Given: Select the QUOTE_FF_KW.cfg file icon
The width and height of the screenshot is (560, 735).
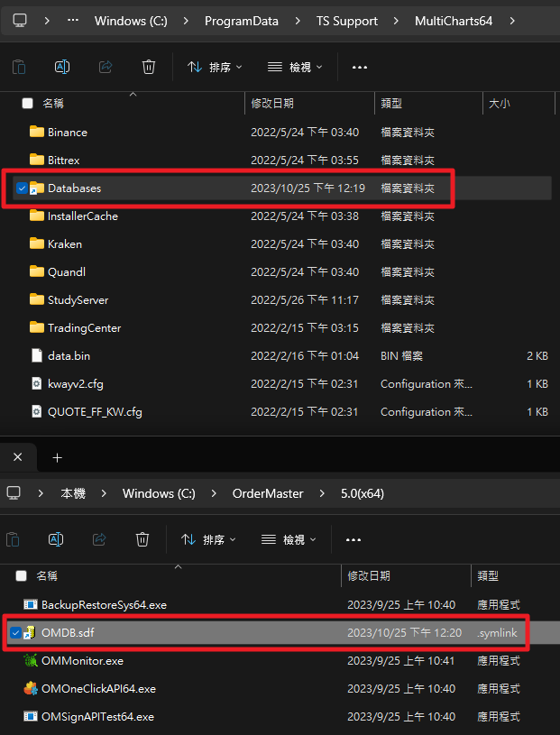Looking at the screenshot, I should pos(37,411).
